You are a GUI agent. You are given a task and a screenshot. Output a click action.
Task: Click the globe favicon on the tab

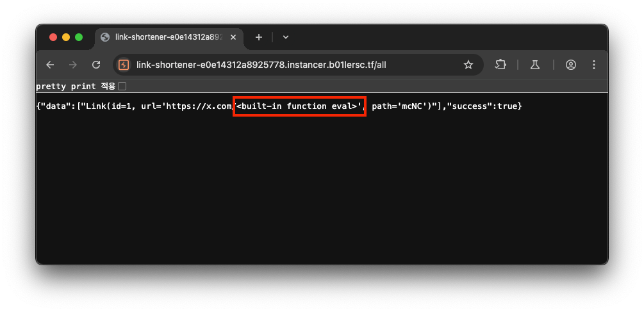coord(105,37)
